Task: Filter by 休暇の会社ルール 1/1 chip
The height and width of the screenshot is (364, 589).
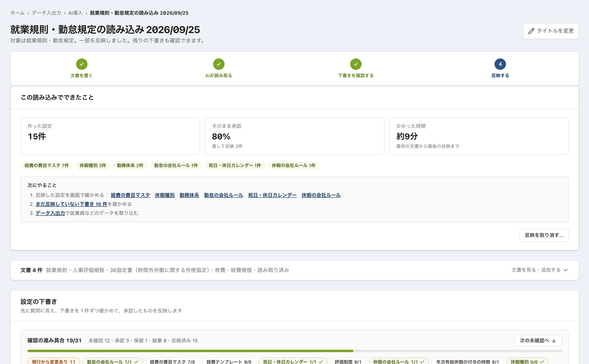Action: coord(399,361)
